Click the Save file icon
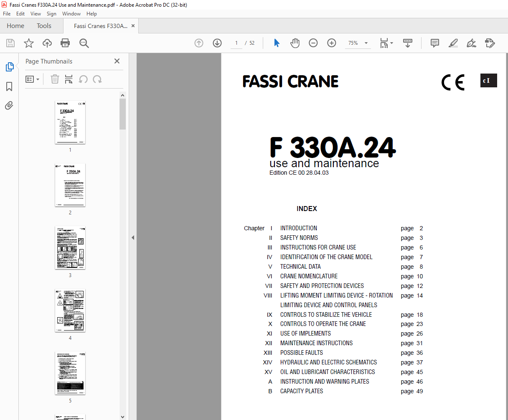The width and height of the screenshot is (508, 420). (x=10, y=43)
